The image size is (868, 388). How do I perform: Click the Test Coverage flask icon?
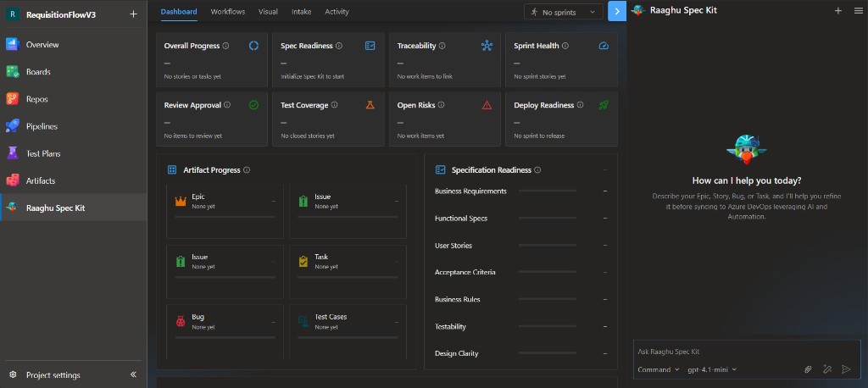[370, 104]
